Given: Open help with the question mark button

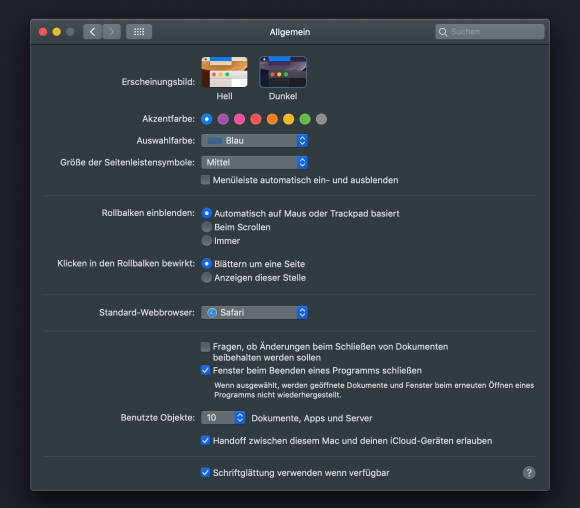Looking at the screenshot, I should [x=529, y=472].
